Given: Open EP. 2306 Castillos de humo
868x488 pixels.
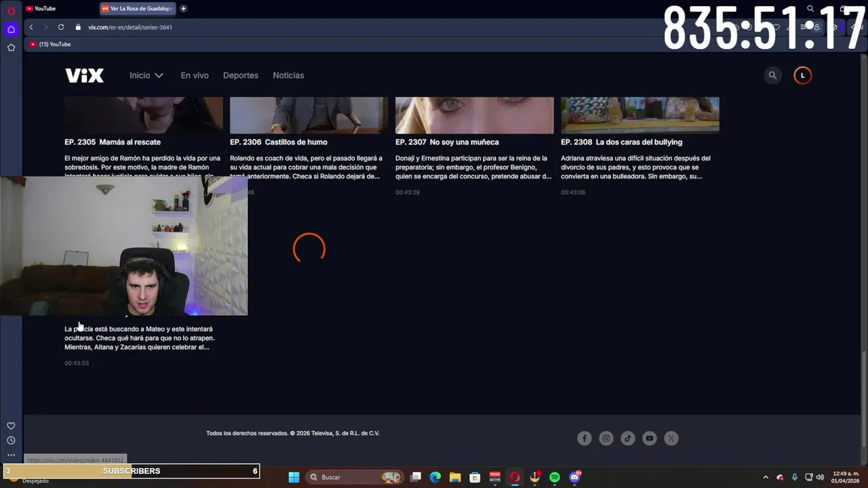Looking at the screenshot, I should [x=279, y=142].
